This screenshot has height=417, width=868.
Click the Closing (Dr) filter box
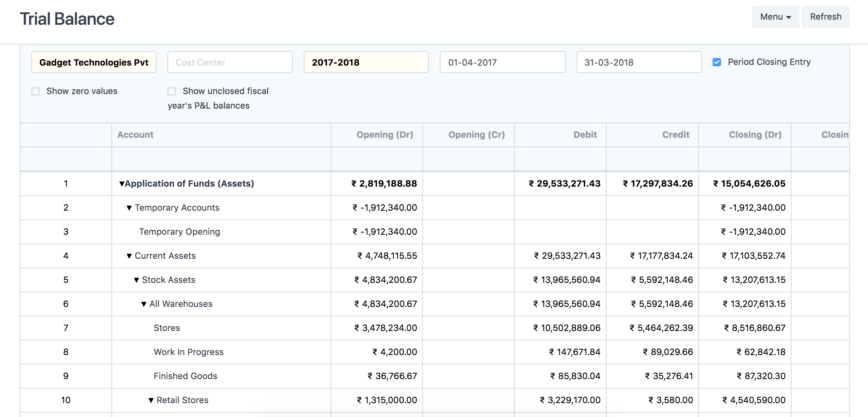click(745, 159)
